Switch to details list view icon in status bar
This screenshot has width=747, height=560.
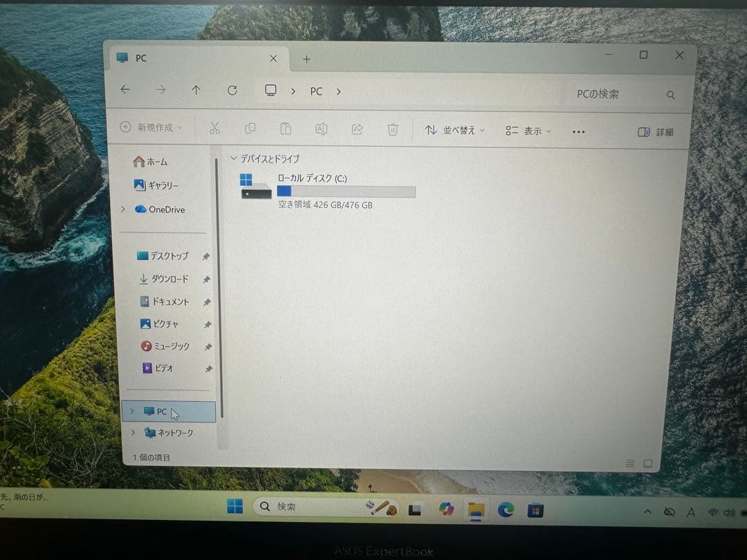click(x=630, y=463)
